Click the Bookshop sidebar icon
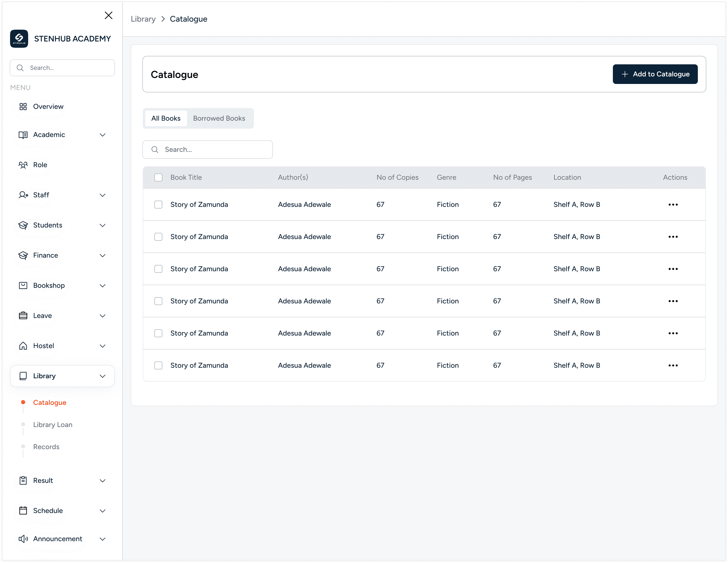 (23, 286)
